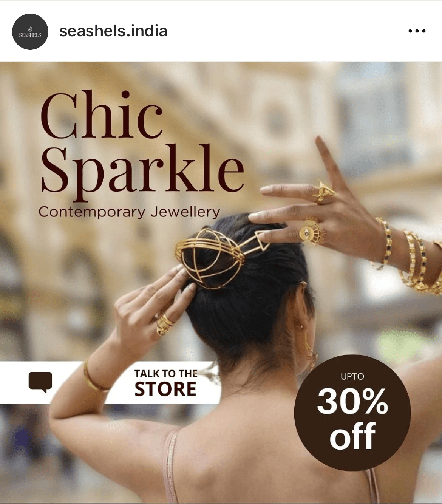The height and width of the screenshot is (504, 442).
Task: Click the seashels.india username
Action: 113,31
